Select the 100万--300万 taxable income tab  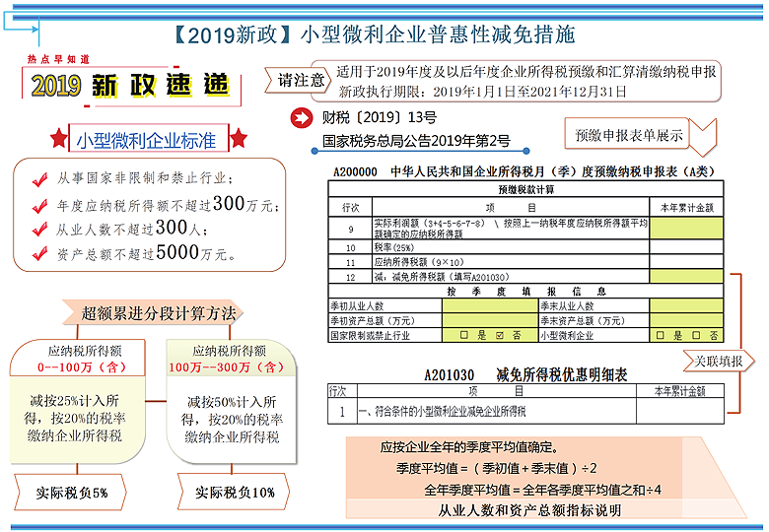point(229,359)
